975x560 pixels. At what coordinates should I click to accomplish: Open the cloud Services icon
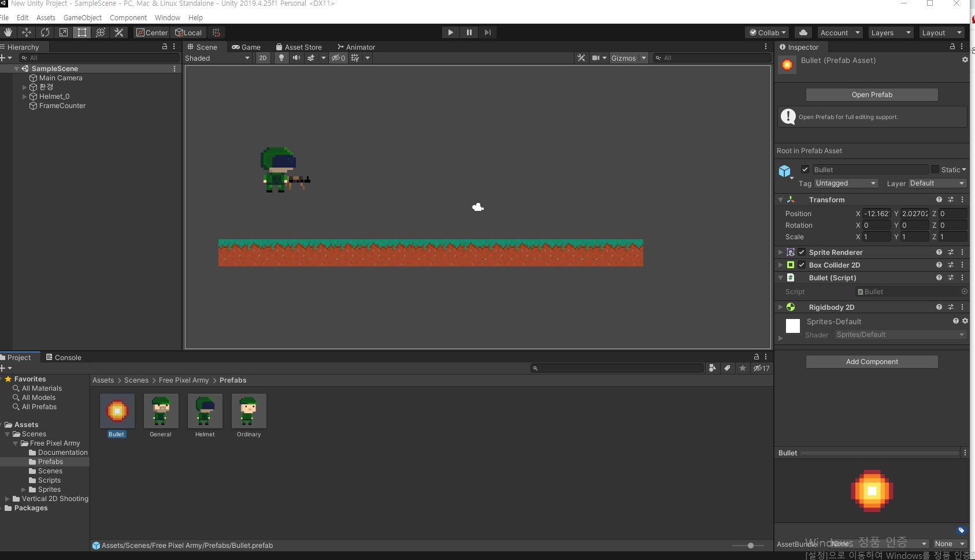pyautogui.click(x=803, y=32)
